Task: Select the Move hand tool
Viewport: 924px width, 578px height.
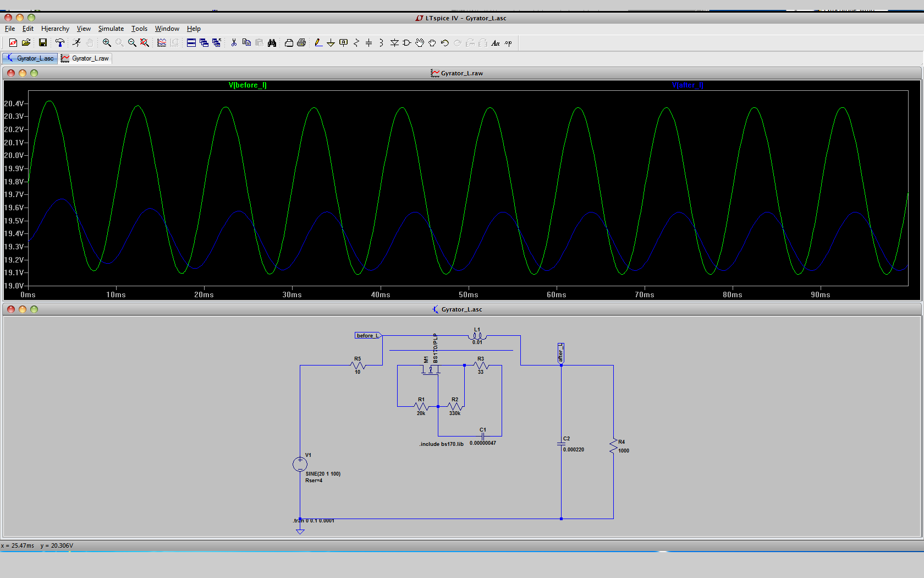Action: 420,43
